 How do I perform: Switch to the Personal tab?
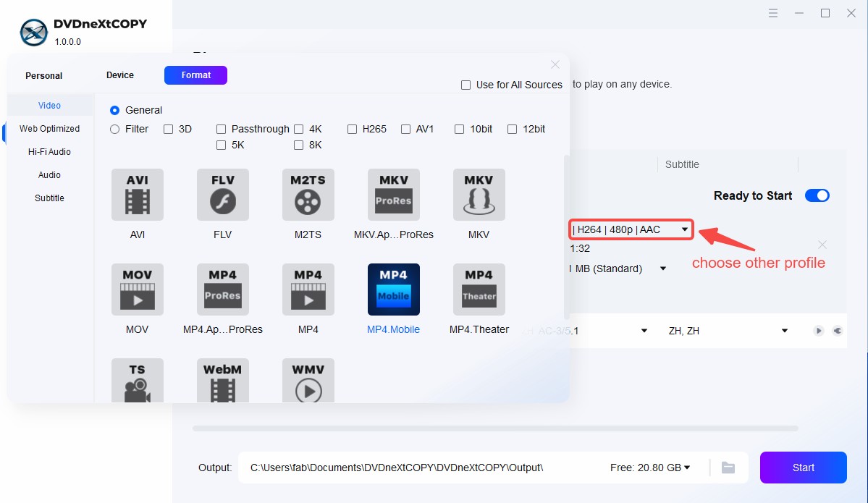[43, 76]
